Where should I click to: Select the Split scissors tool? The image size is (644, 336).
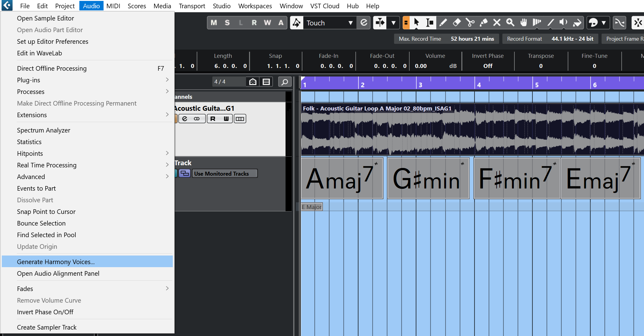point(470,23)
